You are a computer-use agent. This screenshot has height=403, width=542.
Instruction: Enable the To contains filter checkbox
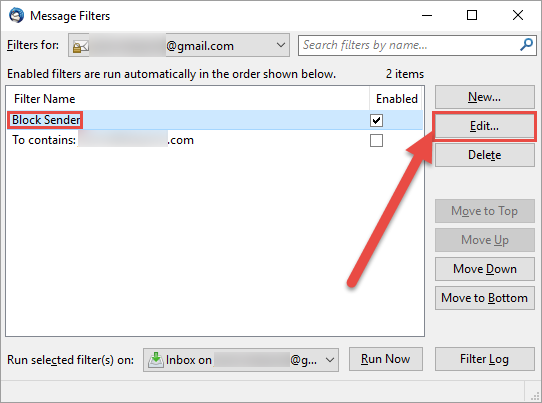click(x=376, y=141)
